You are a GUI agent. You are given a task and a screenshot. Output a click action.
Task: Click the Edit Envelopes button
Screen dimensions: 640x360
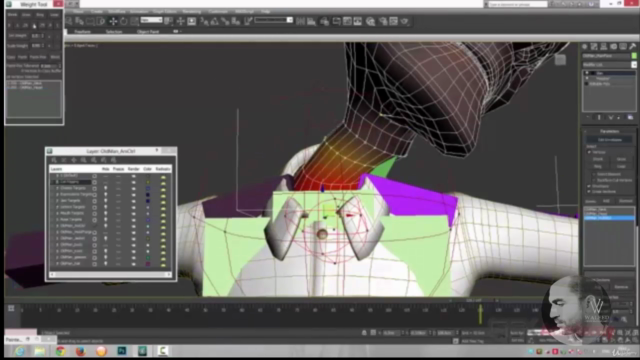610,140
